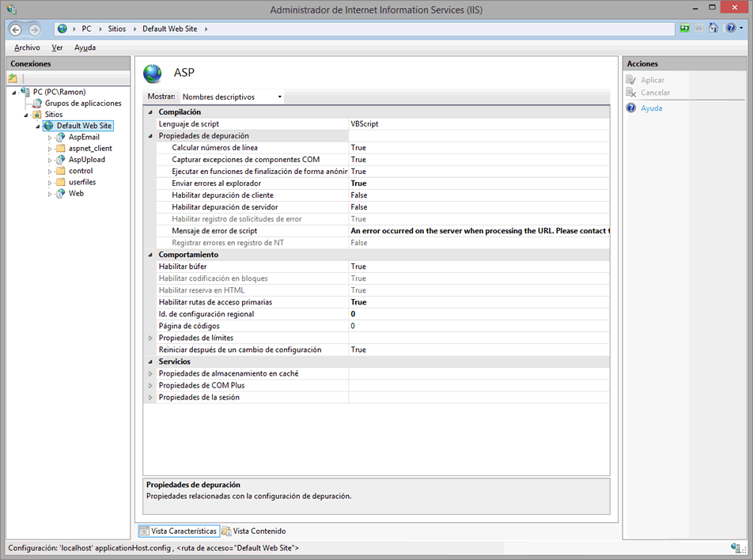Image resolution: width=753 pixels, height=560 pixels.
Task: Select Habilitar rutas de acceso primarias row
Action: click(x=383, y=302)
